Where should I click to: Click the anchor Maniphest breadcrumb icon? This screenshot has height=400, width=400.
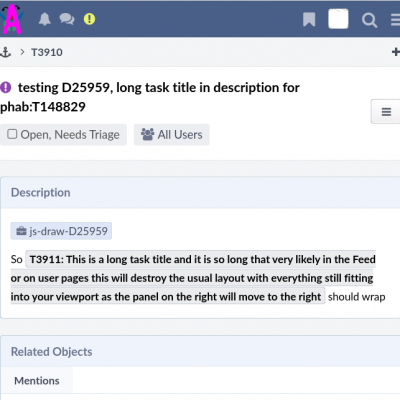coord(6,52)
